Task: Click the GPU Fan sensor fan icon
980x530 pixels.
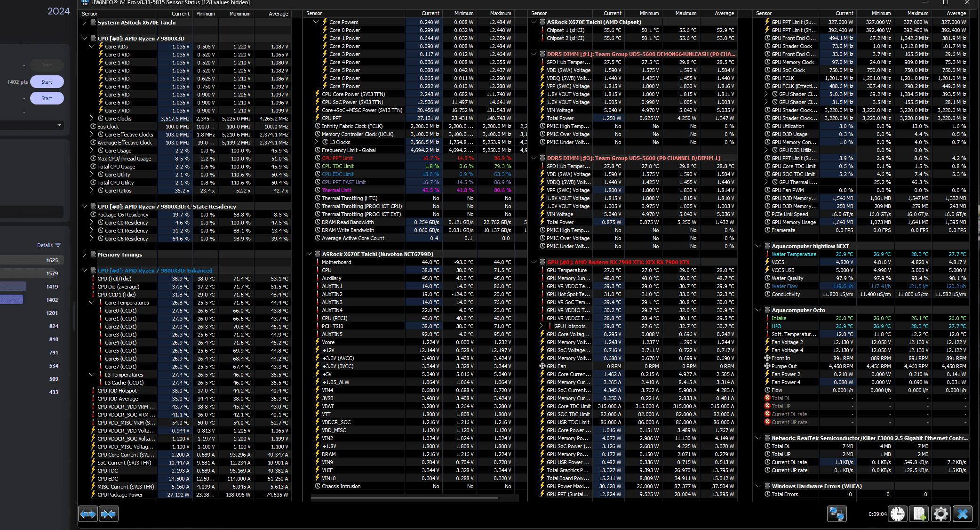Action: [542, 366]
